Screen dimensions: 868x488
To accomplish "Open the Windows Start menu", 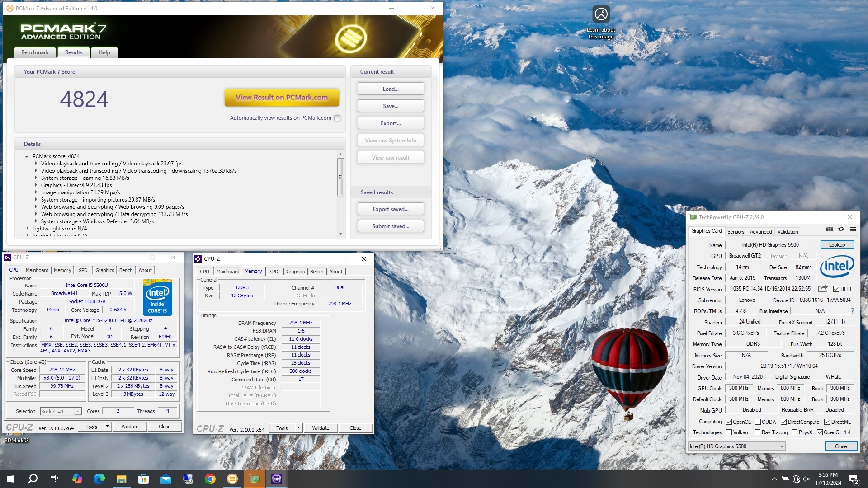I will [x=11, y=479].
